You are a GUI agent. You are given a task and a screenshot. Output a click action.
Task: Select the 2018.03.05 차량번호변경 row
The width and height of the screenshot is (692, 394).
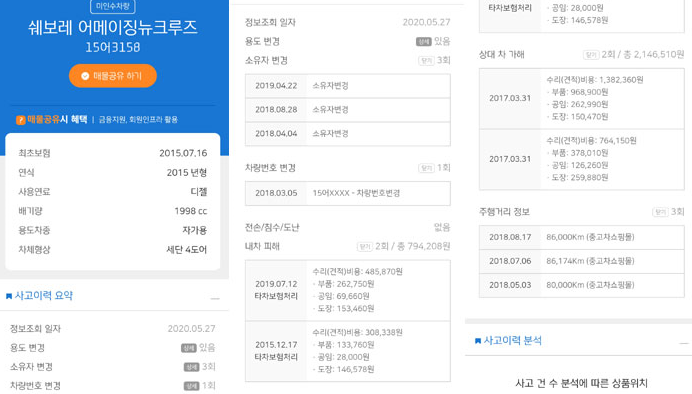click(x=348, y=193)
